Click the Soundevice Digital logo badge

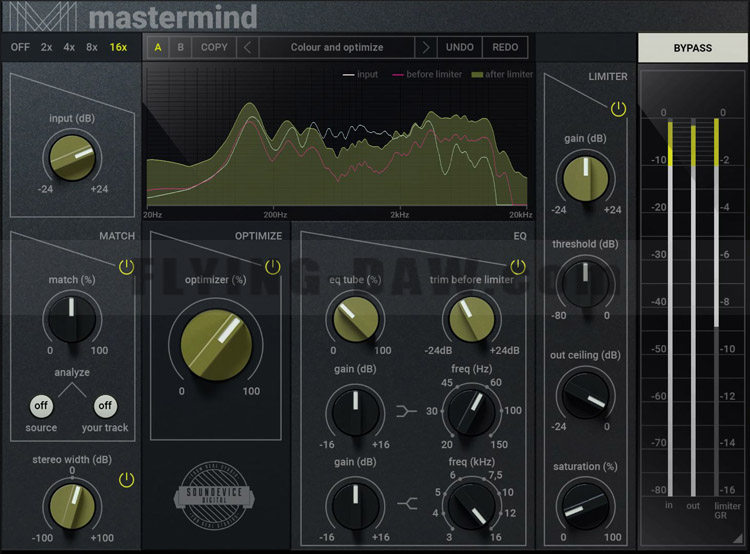pyautogui.click(x=214, y=496)
